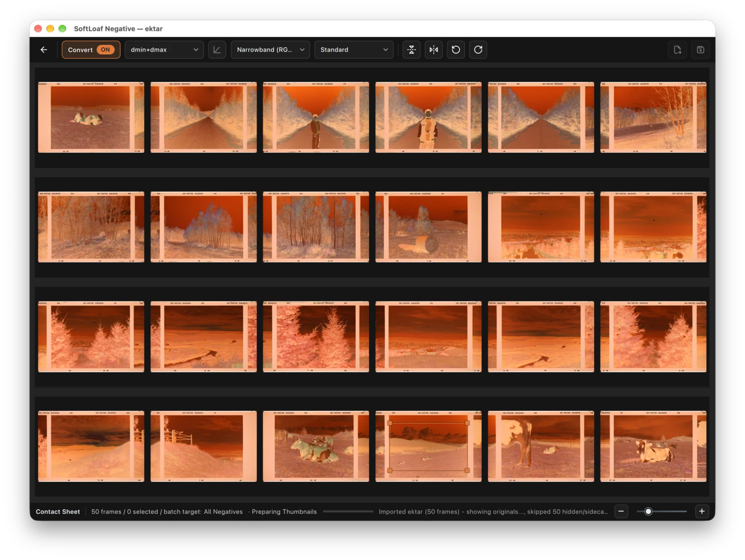This screenshot has height=560, width=745.
Task: Select the row-one thumbnail with large close-up person
Action: coord(428,117)
